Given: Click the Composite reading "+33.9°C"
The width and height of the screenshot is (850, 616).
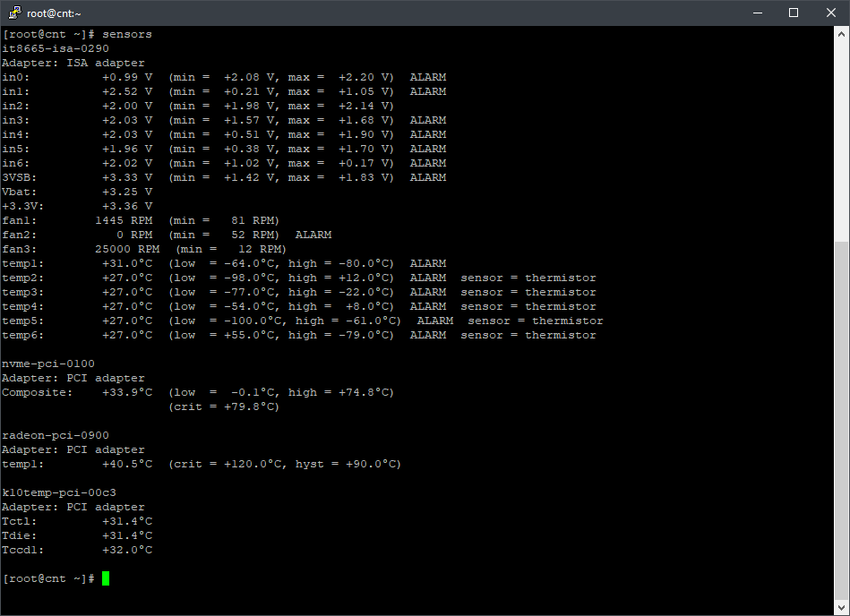Looking at the screenshot, I should (x=127, y=393).
